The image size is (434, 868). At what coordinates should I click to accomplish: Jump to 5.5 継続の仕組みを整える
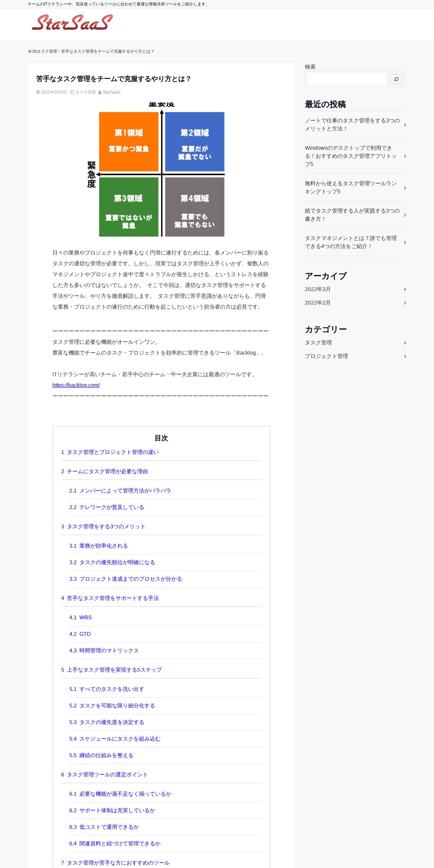click(x=101, y=755)
